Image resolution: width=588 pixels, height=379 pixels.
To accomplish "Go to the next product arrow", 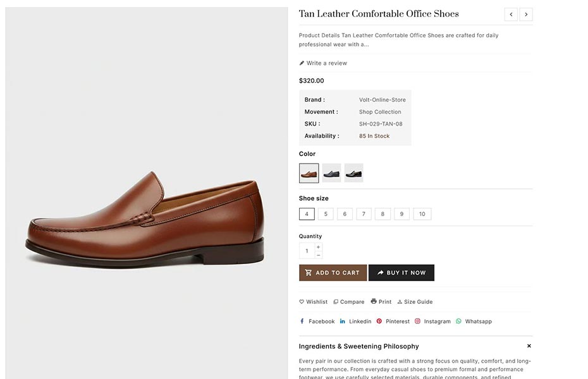I will click(x=526, y=15).
